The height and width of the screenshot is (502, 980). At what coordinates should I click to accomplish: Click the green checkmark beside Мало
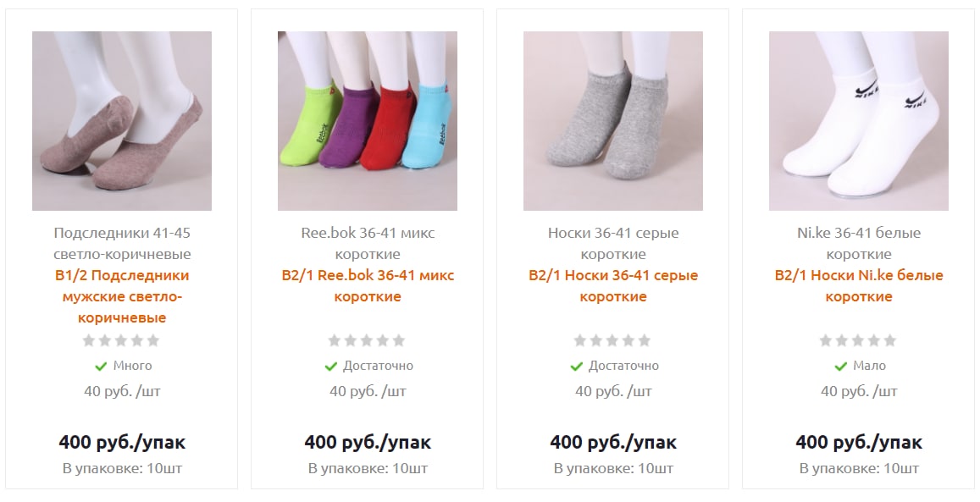click(x=840, y=367)
